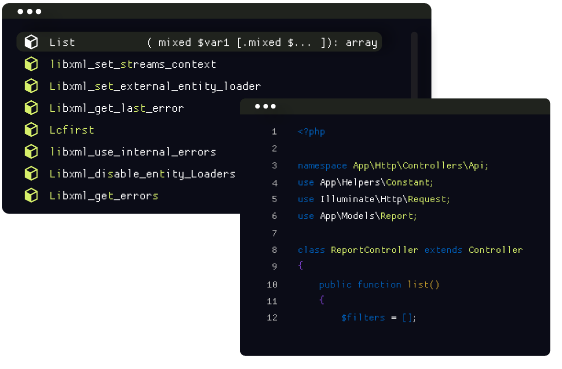
Task: Click line number 1 in the gutter
Action: (x=274, y=132)
